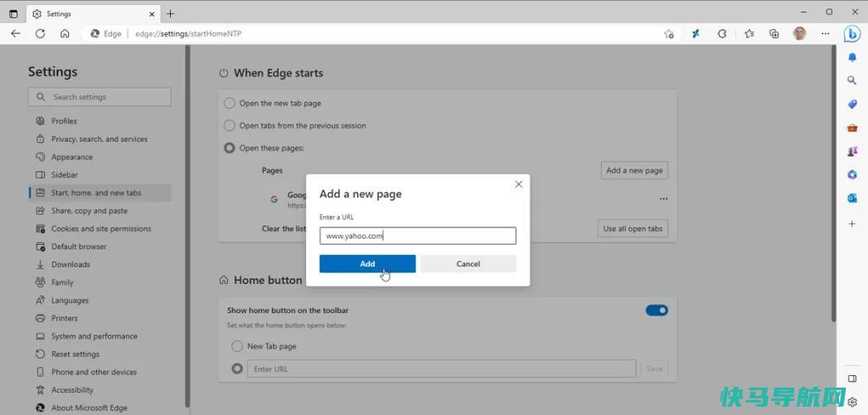The image size is (868, 415).
Task: Open Phone and other devices settings
Action: [x=99, y=372]
